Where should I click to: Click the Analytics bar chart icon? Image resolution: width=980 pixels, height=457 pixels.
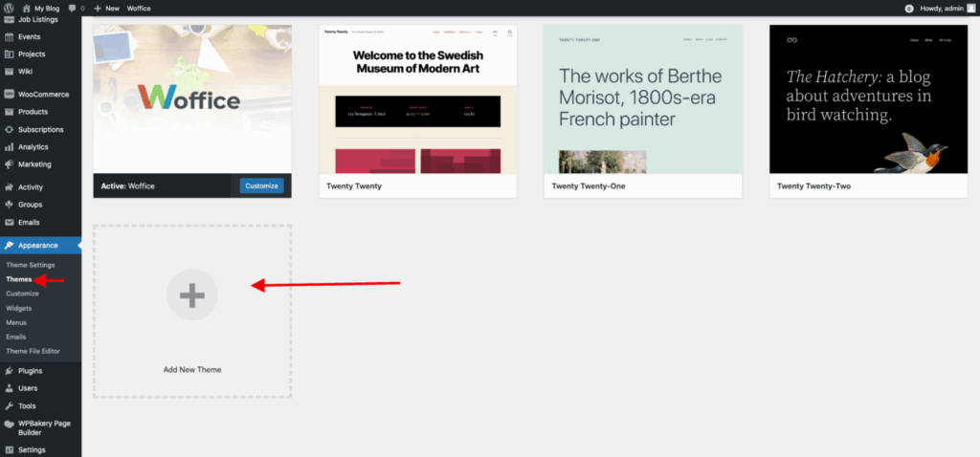[10, 147]
